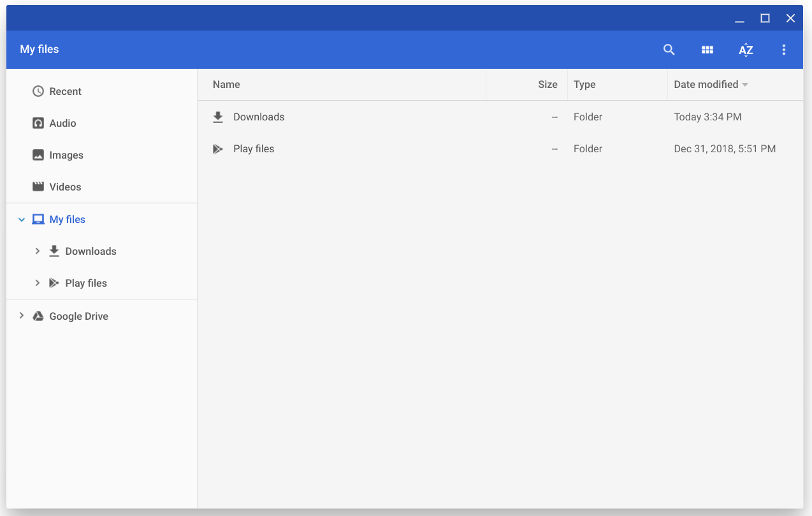Click 'My files' title in header bar
Screen dimensions: 812x516
click(x=40, y=49)
